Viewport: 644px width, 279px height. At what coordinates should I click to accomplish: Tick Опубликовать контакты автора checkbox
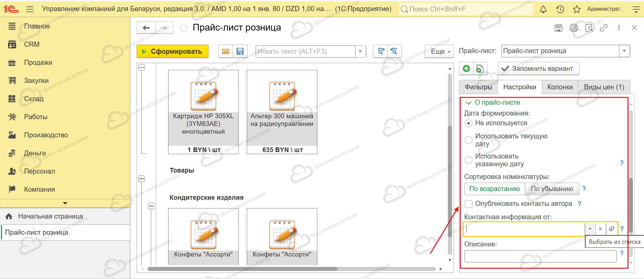[468, 204]
